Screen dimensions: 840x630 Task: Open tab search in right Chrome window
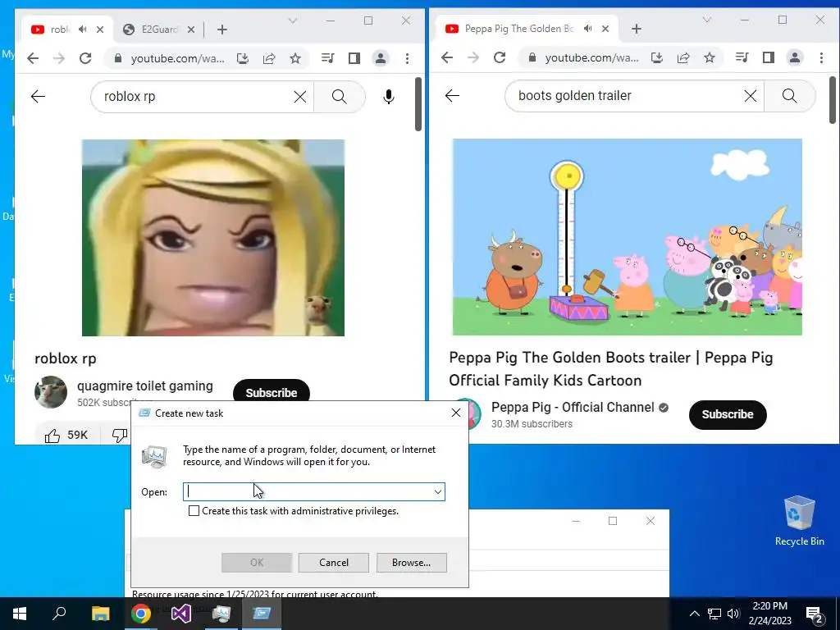click(706, 20)
